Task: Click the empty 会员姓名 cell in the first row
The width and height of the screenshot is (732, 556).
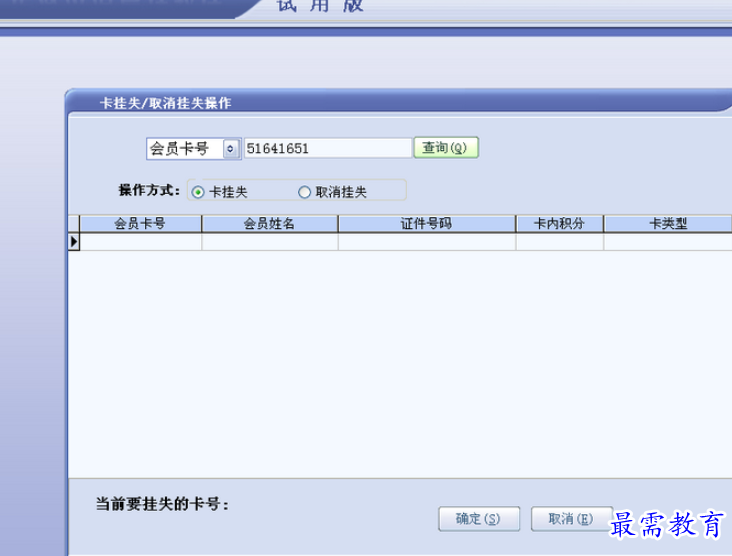Action: click(x=270, y=242)
